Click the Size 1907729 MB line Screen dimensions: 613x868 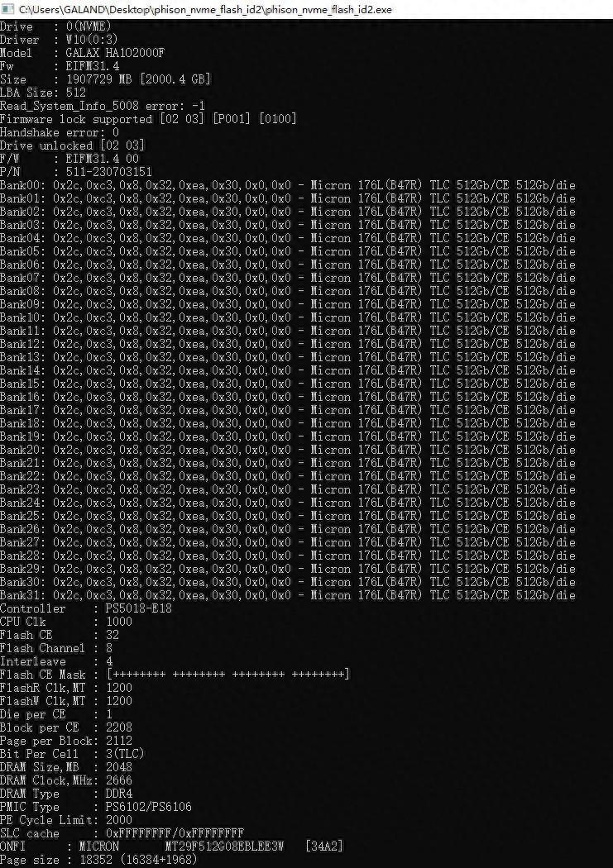point(105,79)
